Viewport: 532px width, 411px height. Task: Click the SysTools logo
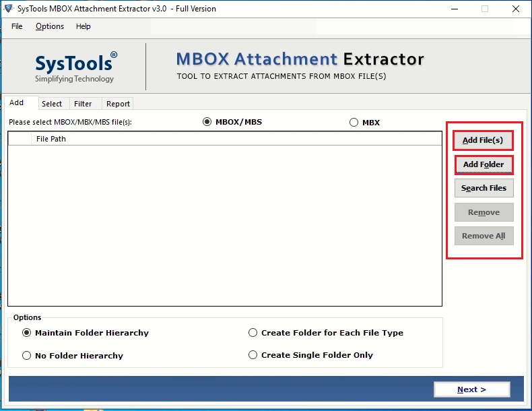(x=76, y=67)
